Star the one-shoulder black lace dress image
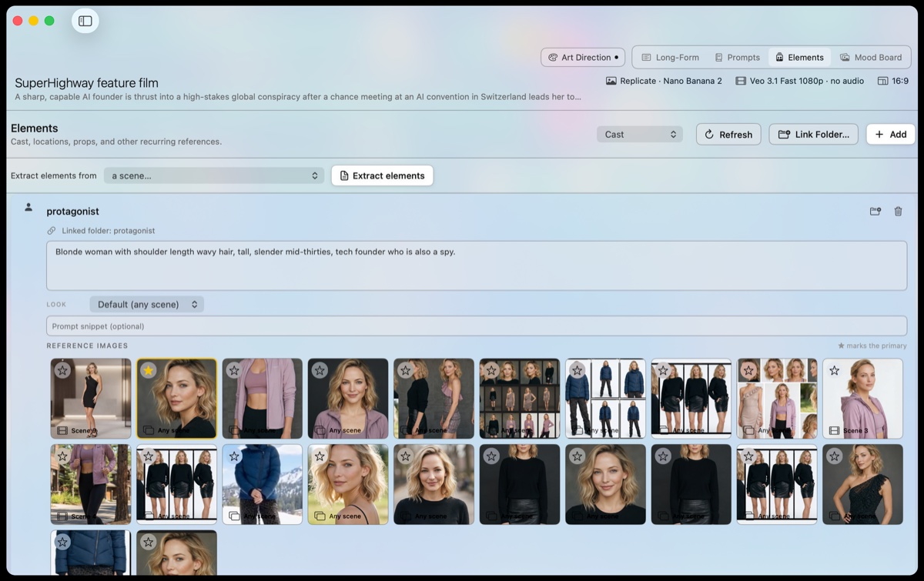The width and height of the screenshot is (924, 581). pyautogui.click(x=834, y=456)
